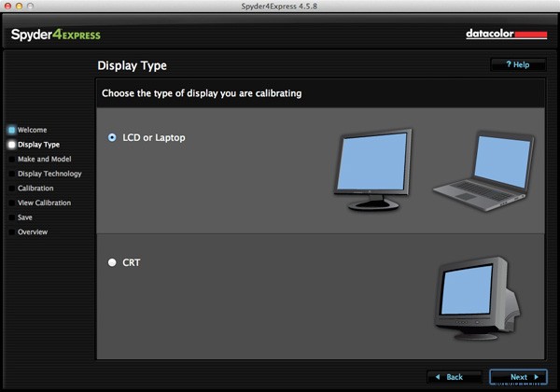Click the blue Welcome step indicator square
The height and width of the screenshot is (392, 560).
click(12, 130)
